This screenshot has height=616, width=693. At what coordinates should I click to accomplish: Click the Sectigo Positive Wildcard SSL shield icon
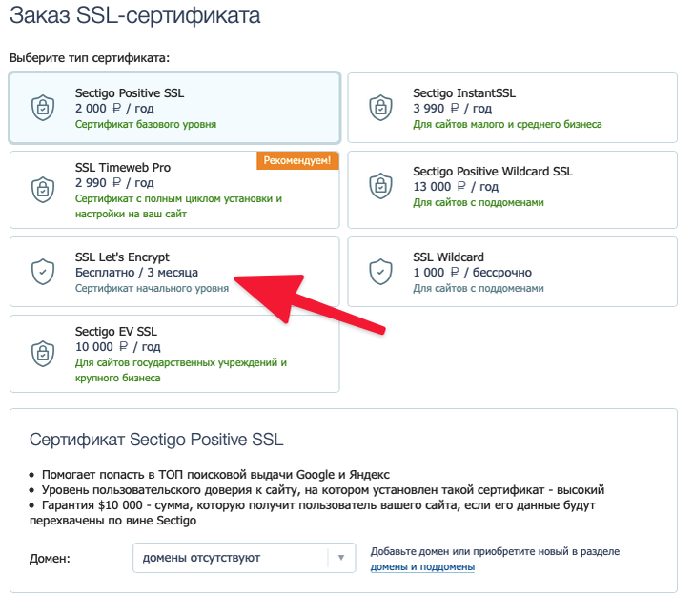[380, 186]
